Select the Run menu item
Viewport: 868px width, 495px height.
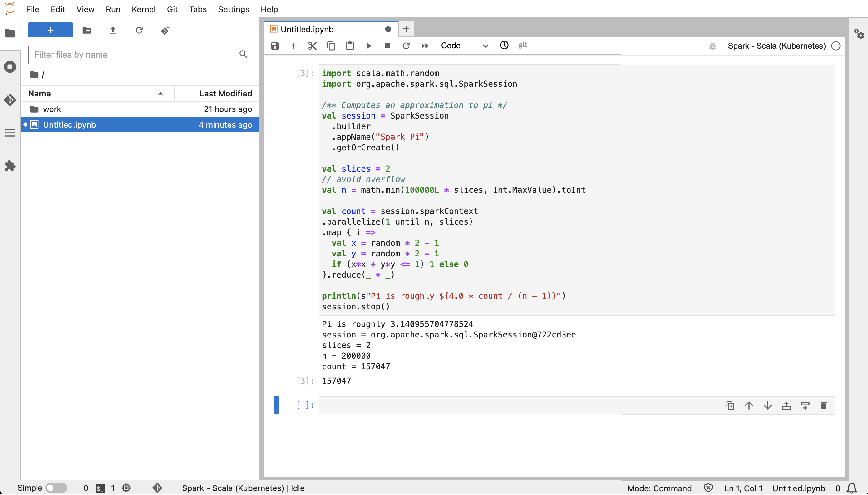click(x=112, y=9)
